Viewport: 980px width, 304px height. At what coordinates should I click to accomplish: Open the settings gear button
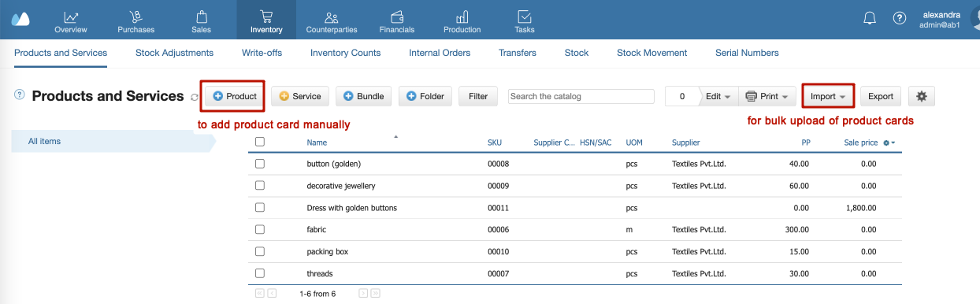click(921, 96)
